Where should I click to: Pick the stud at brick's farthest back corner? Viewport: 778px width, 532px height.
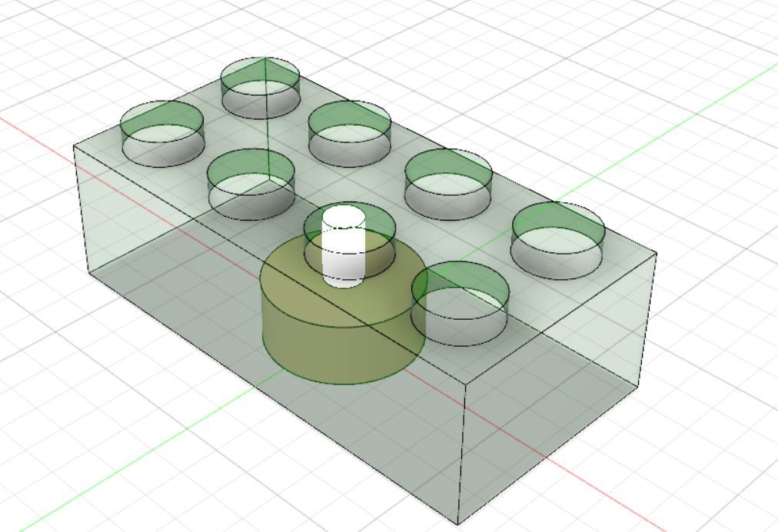tap(260, 88)
